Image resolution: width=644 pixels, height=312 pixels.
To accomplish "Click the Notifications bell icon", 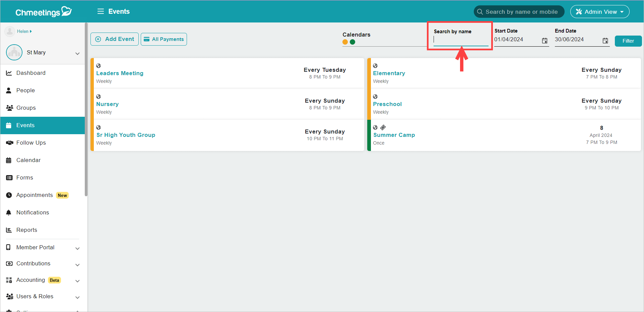I will [9, 212].
